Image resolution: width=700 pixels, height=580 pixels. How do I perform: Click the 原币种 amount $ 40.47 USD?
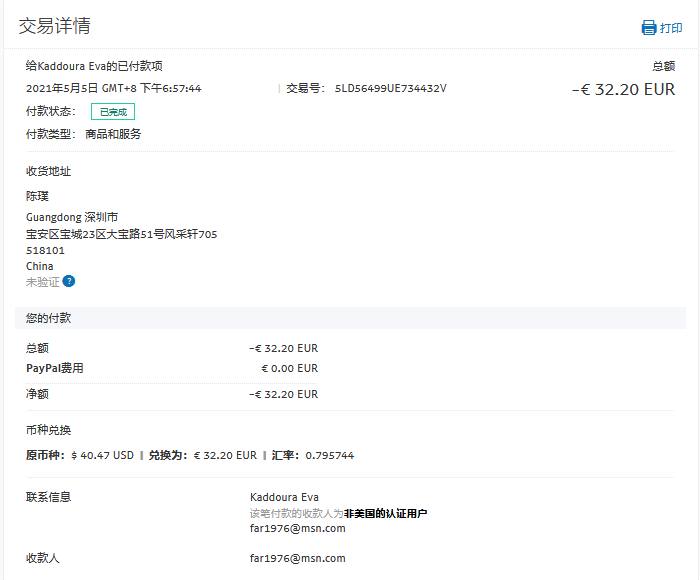click(102, 455)
